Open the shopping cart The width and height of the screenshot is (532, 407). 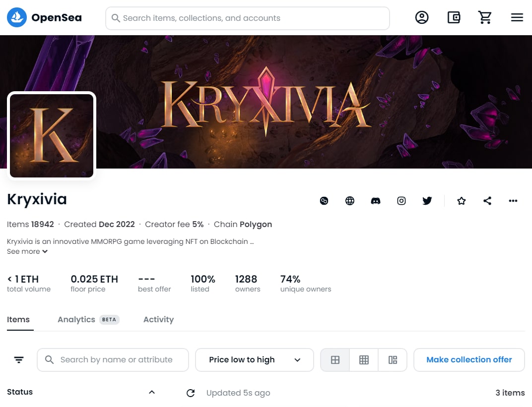(x=485, y=17)
